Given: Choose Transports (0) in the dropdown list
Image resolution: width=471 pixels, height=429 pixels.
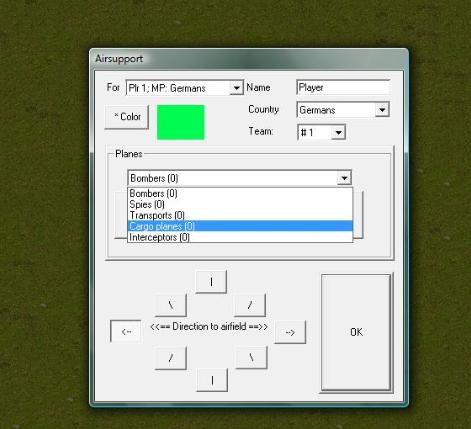Looking at the screenshot, I should (x=240, y=215).
